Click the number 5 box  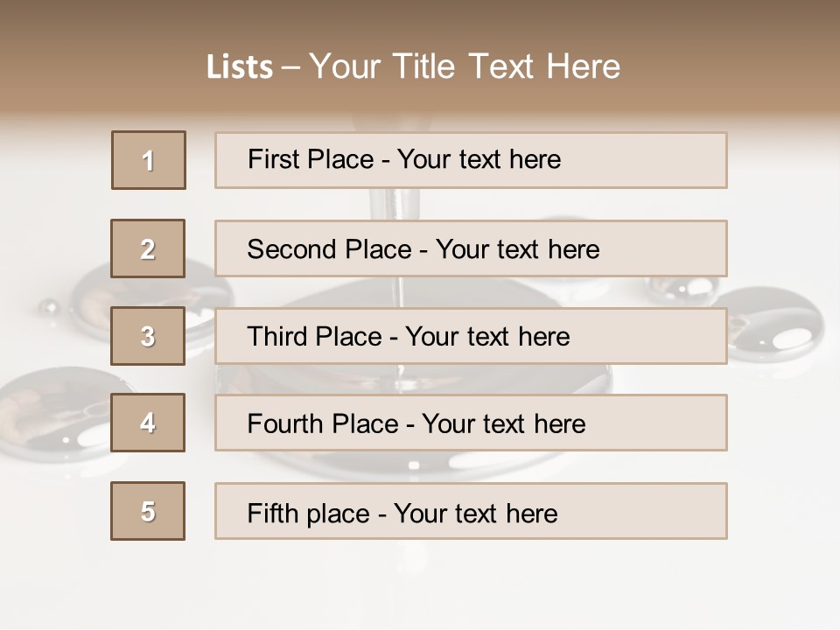coord(148,511)
